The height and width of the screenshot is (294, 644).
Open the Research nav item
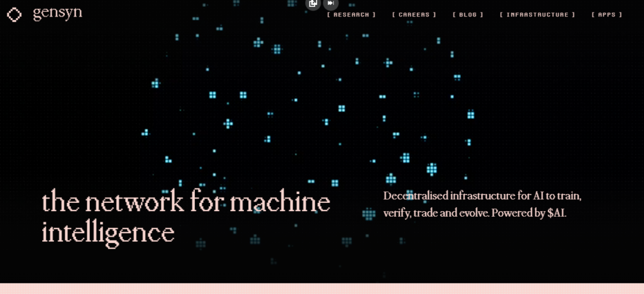point(351,14)
